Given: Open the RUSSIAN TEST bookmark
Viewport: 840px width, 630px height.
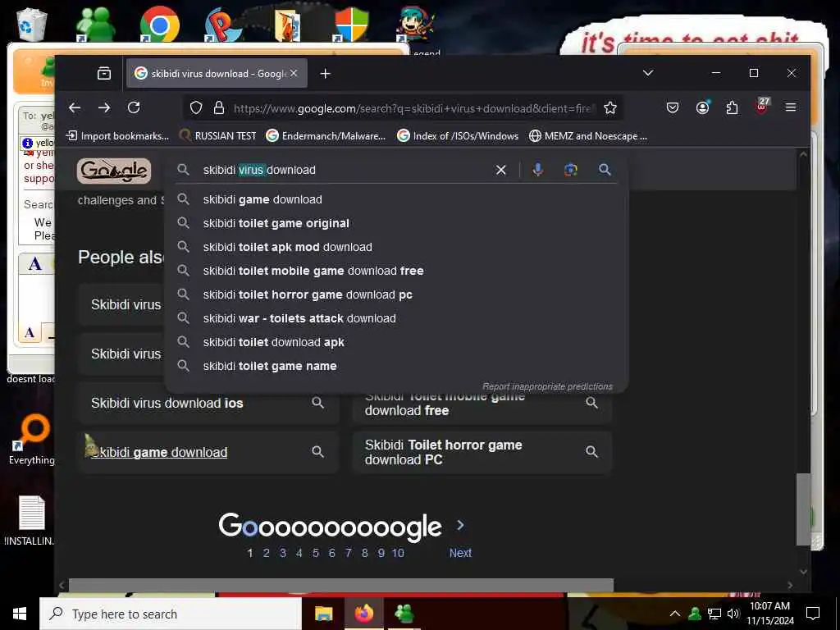Looking at the screenshot, I should click(x=218, y=136).
